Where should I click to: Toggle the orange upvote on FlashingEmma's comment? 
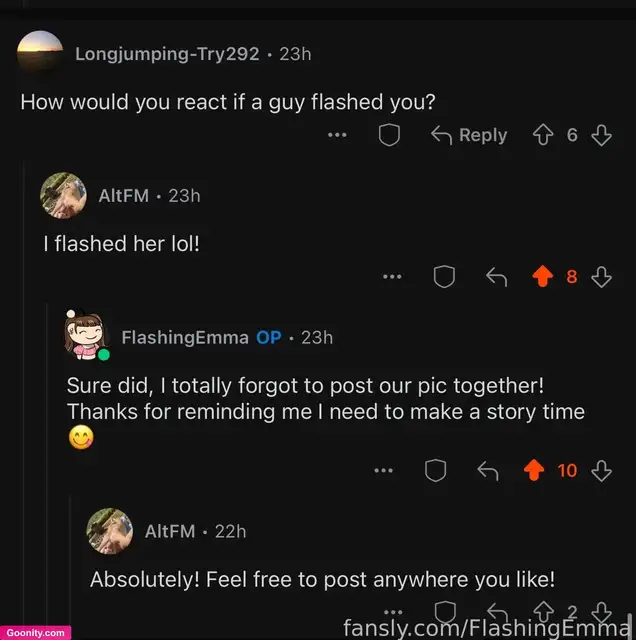click(534, 470)
